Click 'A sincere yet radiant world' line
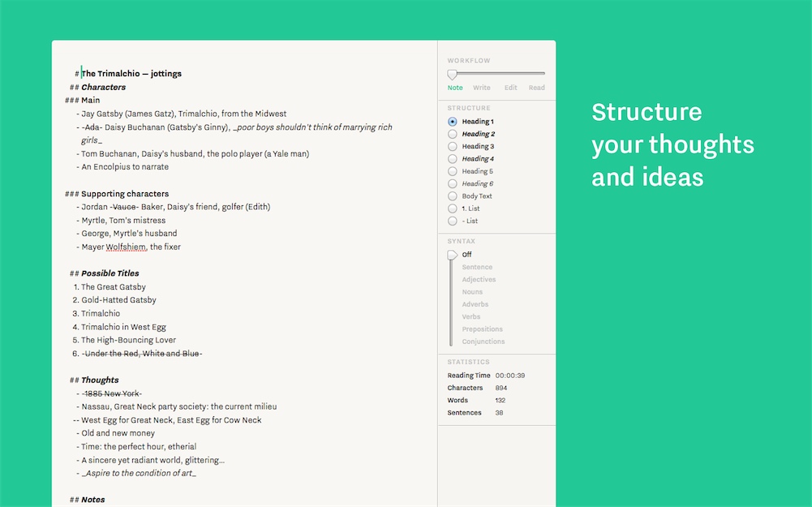 [153, 460]
